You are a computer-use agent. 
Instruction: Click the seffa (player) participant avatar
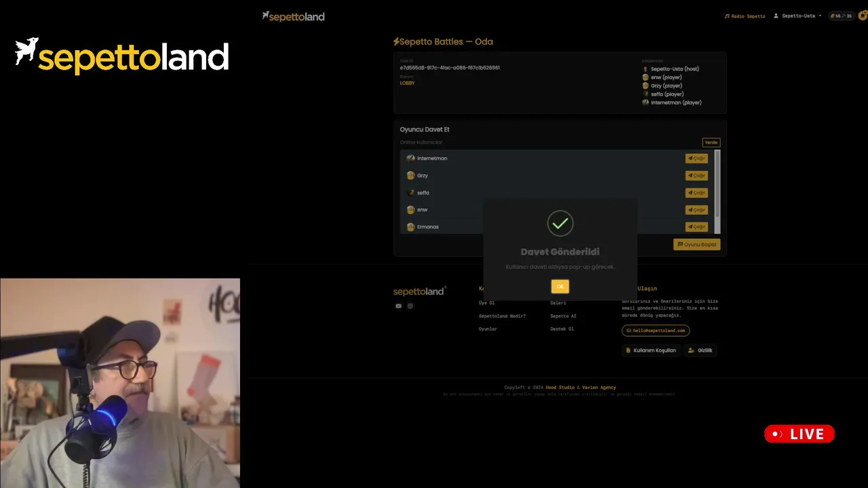tap(646, 94)
